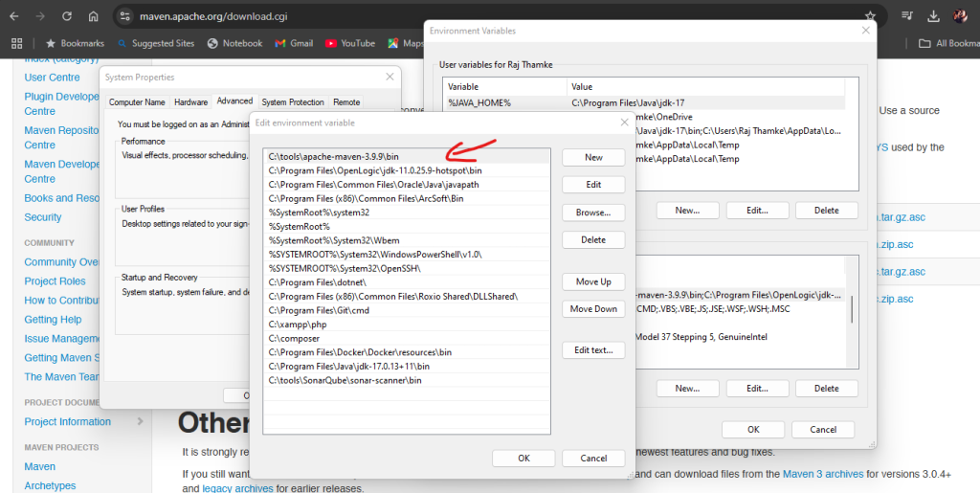Open the YouTube bookmark
This screenshot has width=980, height=493.
click(x=350, y=43)
